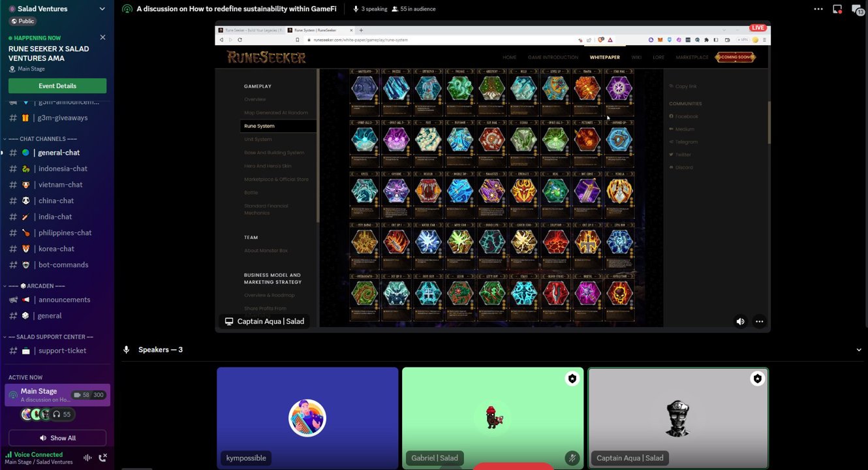Click the Event Details button
This screenshot has width=868, height=470.
[x=57, y=86]
